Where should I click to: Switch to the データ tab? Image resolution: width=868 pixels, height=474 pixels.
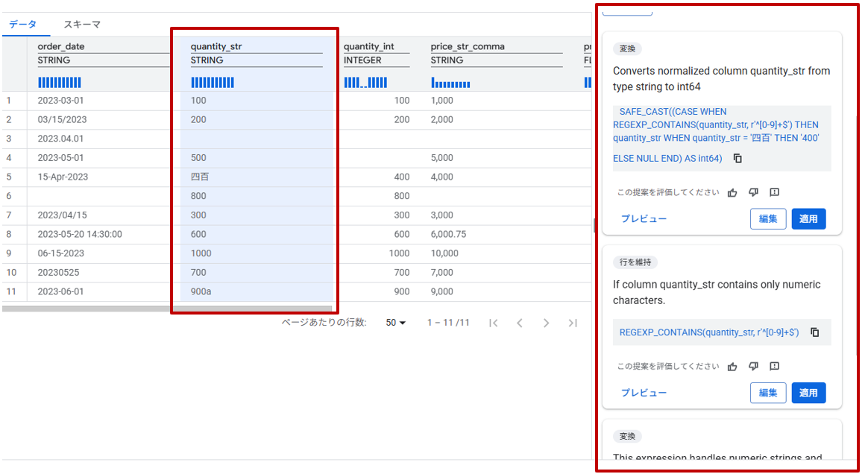(23, 25)
